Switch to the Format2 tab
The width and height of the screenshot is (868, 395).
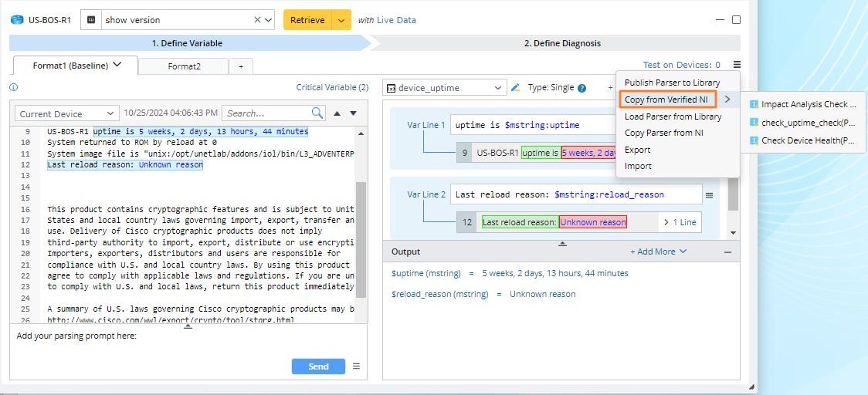(x=184, y=66)
